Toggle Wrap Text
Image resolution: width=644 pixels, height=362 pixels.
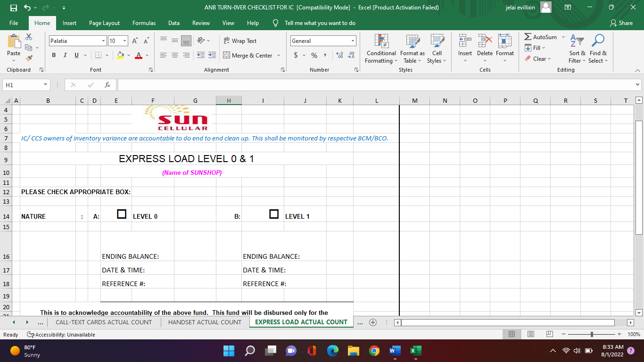pos(240,41)
